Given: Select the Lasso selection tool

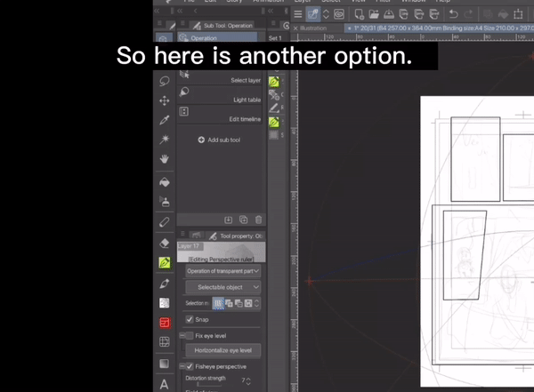Looking at the screenshot, I should 164,81.
